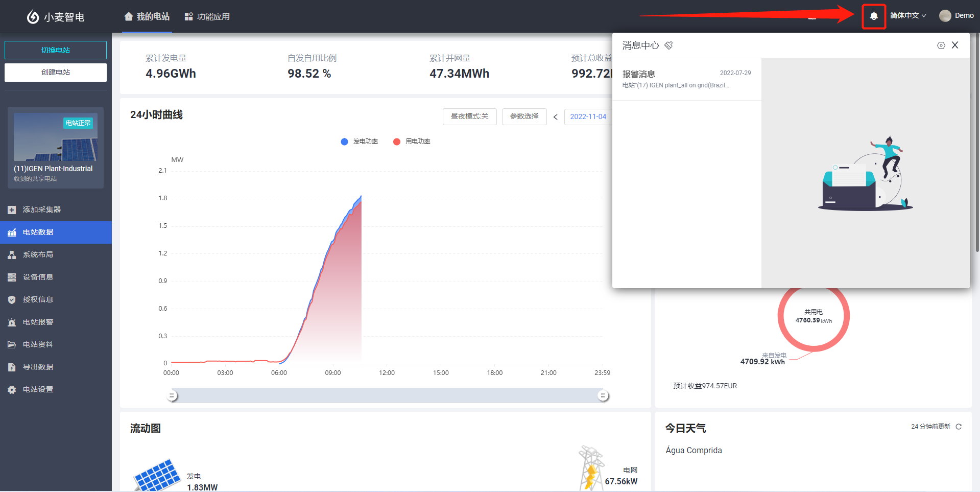Open 导出数据 export page
Image resolution: width=980 pixels, height=492 pixels.
coord(38,367)
